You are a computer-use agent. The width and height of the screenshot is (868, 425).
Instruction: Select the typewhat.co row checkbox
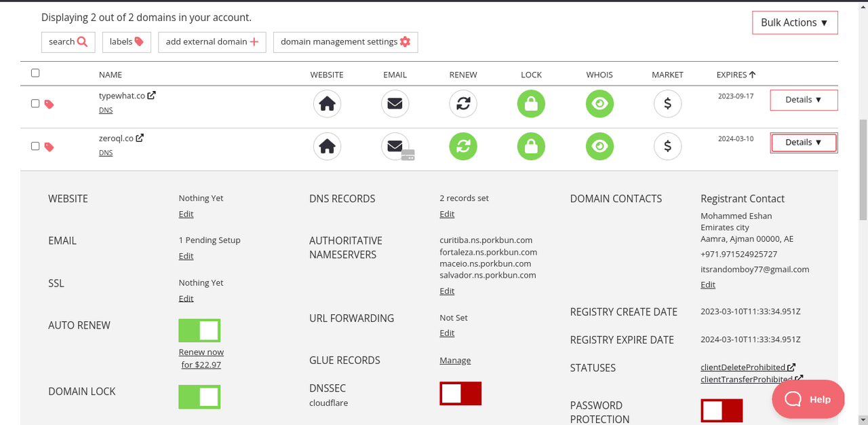(x=35, y=104)
